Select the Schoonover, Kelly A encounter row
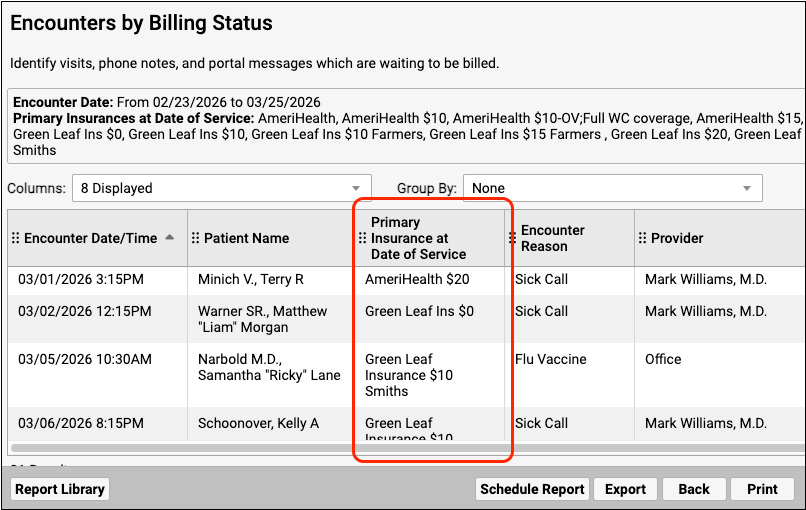The image size is (806, 510). coord(258,423)
